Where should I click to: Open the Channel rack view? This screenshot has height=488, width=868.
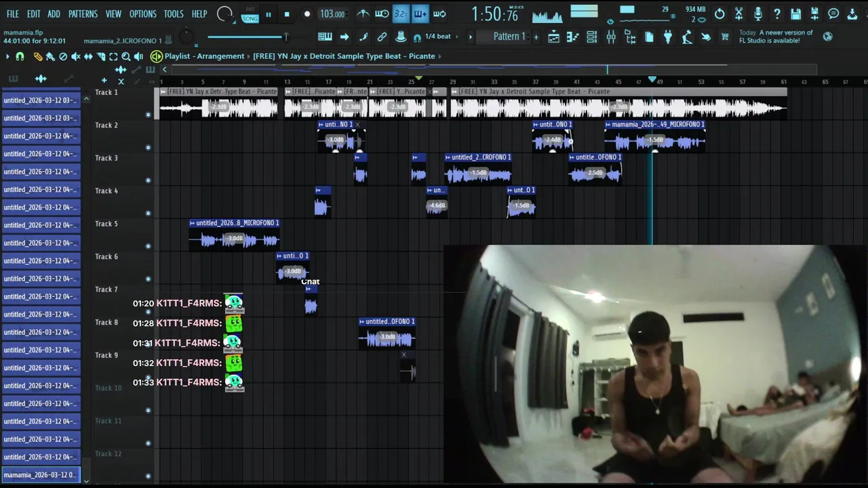tap(592, 37)
